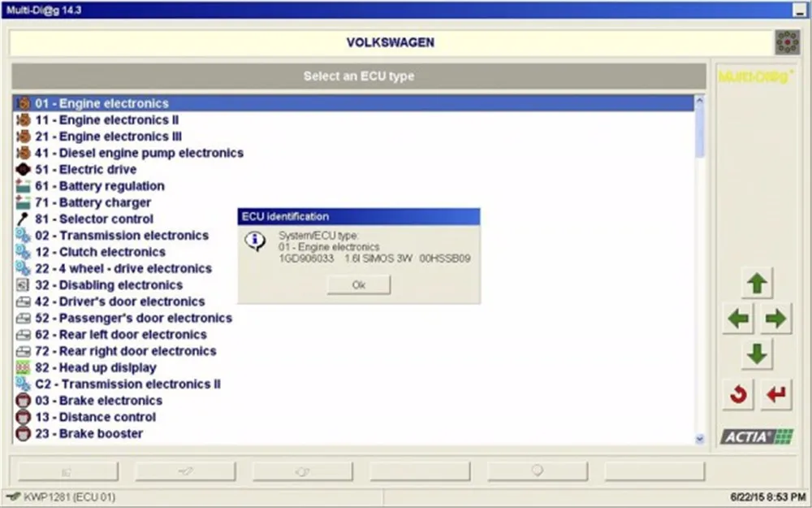Screen dimensions: 812x508
Task: Click the red enter/validate arrow button
Action: [775, 394]
